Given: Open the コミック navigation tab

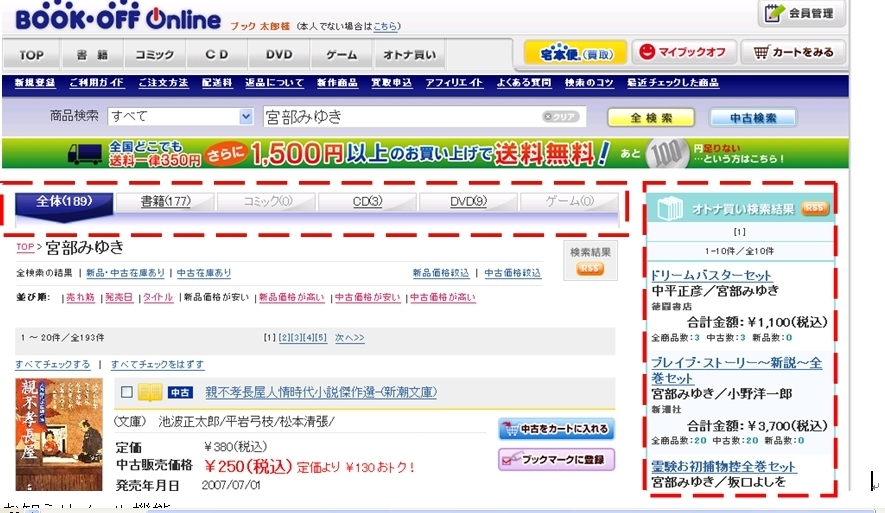Looking at the screenshot, I should 154,55.
